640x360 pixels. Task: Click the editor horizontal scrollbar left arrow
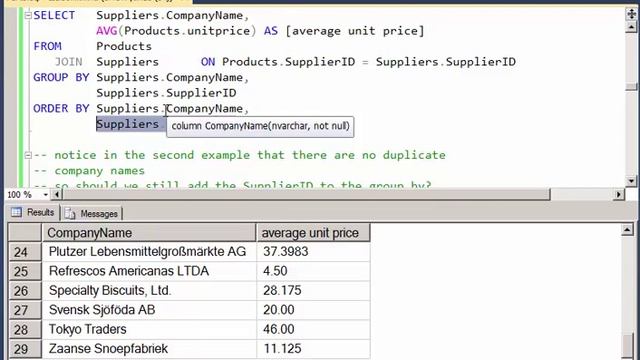pyautogui.click(x=56, y=195)
